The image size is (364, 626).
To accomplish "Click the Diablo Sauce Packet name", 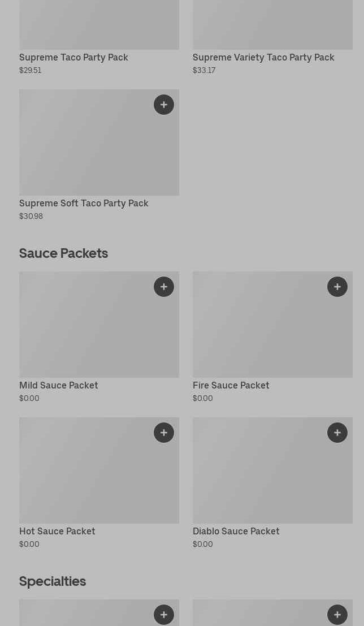I will tap(236, 531).
